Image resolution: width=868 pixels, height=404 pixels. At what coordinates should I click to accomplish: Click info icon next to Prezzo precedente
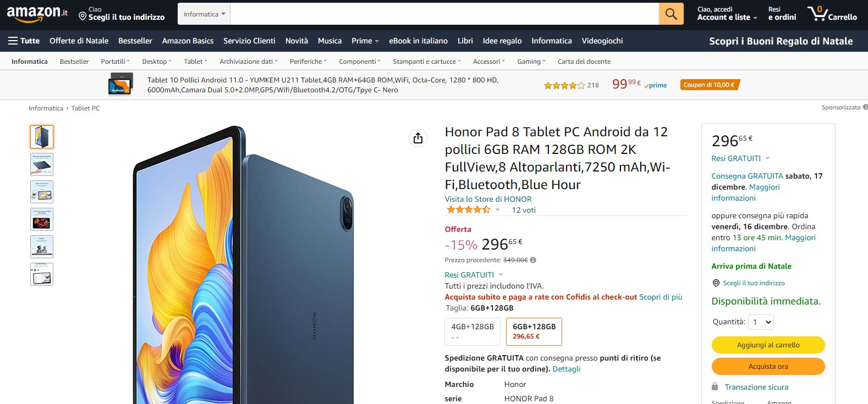(533, 260)
